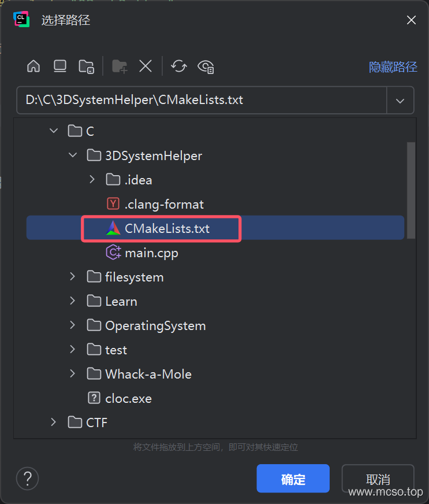Click the file tree vertical scrollbar
The height and width of the screenshot is (504, 429).
(411, 191)
